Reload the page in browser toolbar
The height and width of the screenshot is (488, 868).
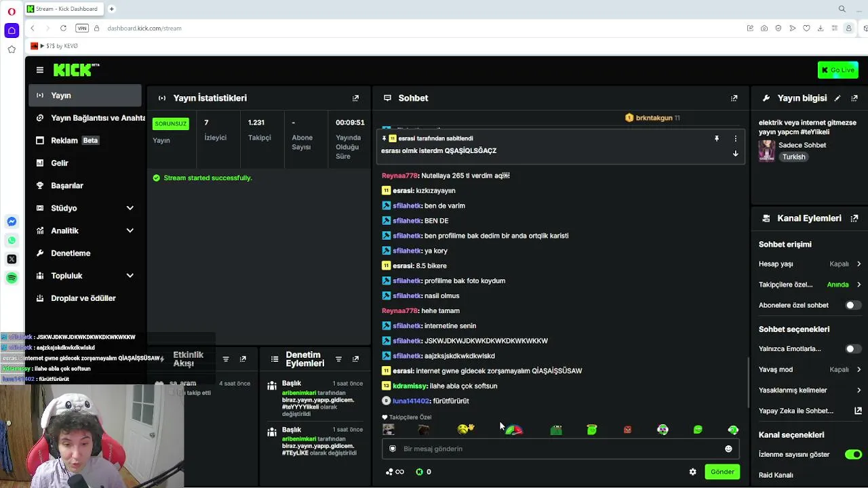click(x=63, y=28)
